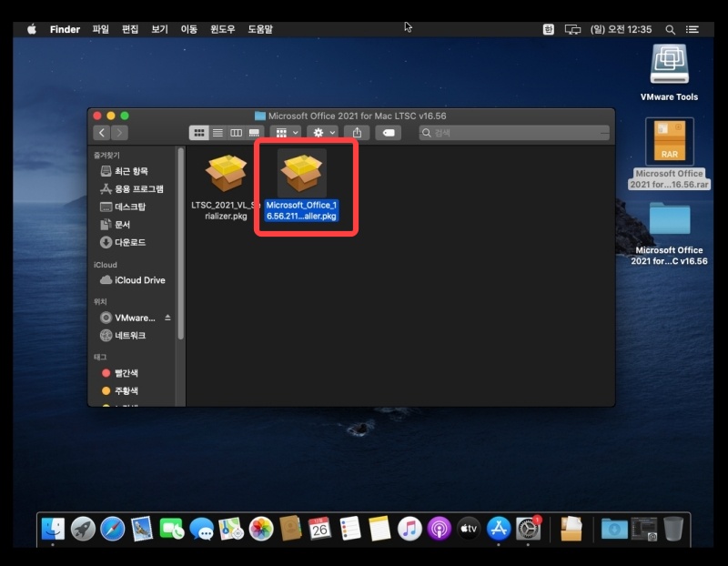Open Podcasts from the Dock
Screen dimensions: 728x566
[439, 529]
